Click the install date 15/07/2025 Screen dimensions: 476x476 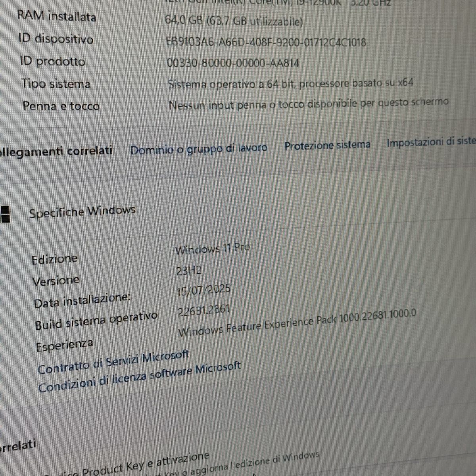(x=204, y=290)
